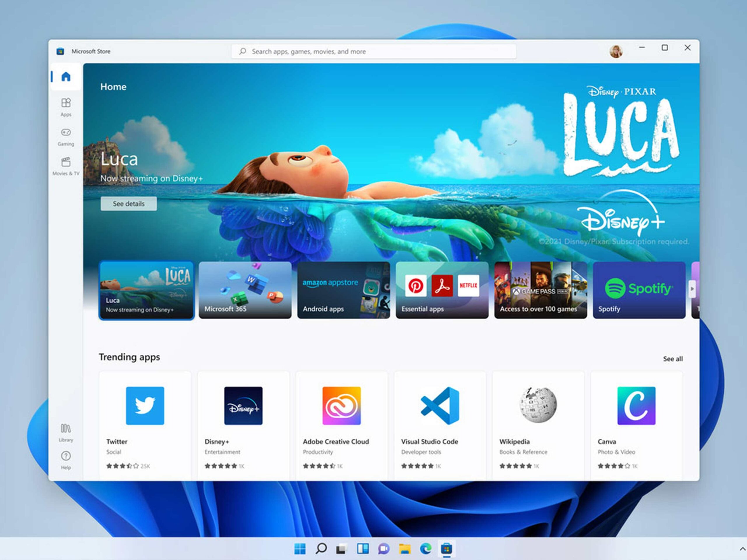Open the Game Pass games card
The width and height of the screenshot is (747, 560).
pyautogui.click(x=540, y=290)
